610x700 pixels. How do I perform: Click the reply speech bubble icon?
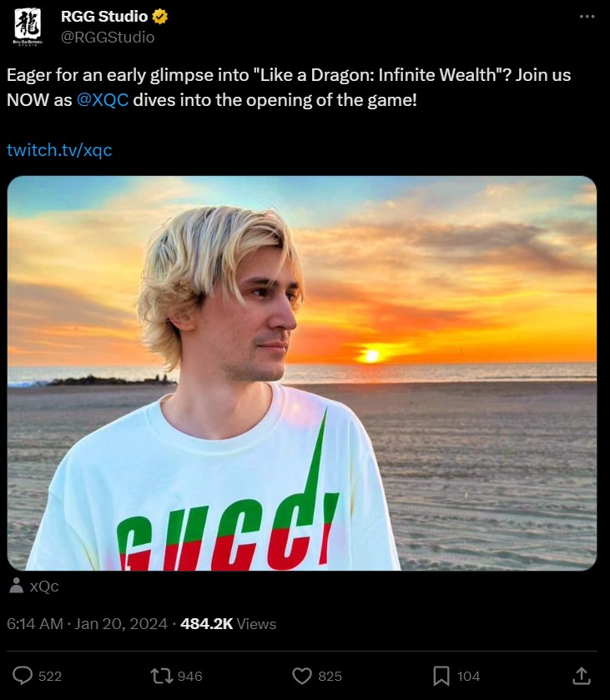click(x=23, y=676)
